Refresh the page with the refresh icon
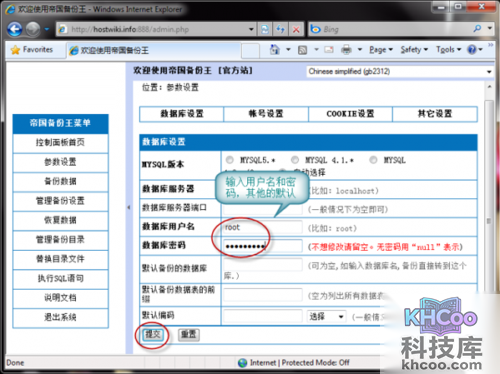The image size is (500, 374). pos(280,29)
